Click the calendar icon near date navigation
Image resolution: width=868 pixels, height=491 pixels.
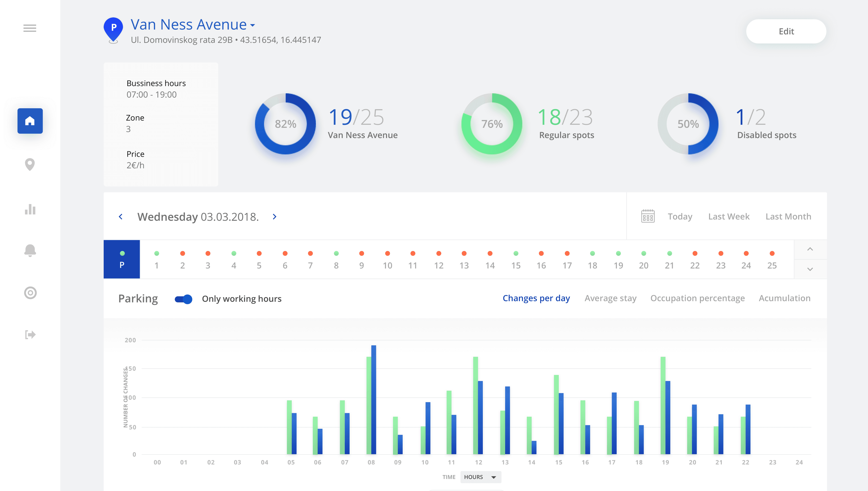pos(648,216)
